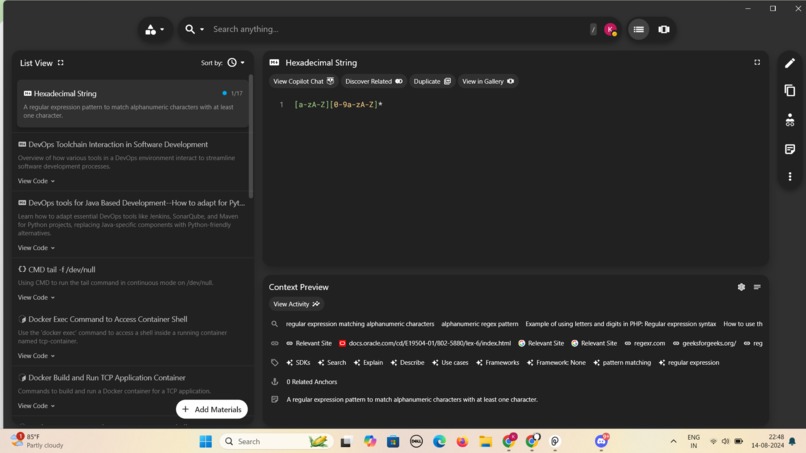Click the list view scrollbar
This screenshot has width=806, height=453.
point(251,136)
